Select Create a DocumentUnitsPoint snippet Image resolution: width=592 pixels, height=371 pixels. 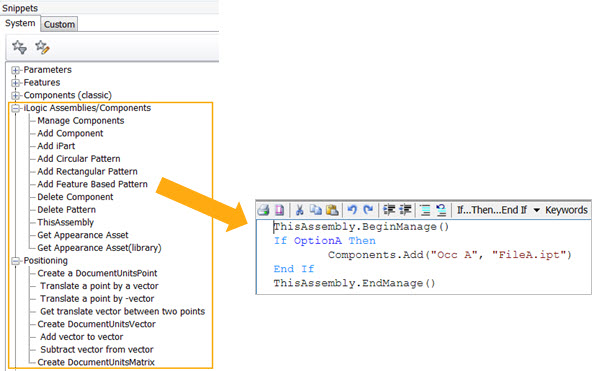[x=97, y=273]
